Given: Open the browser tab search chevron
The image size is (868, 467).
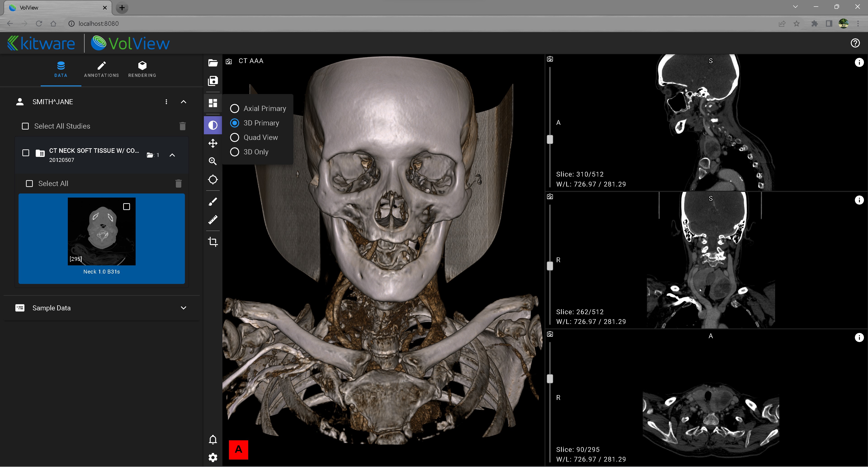Looking at the screenshot, I should pos(796,7).
